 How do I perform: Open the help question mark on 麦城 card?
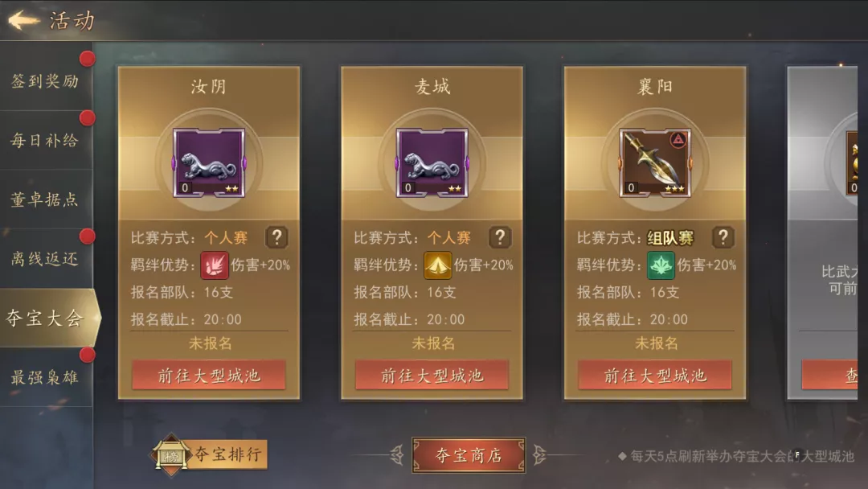500,237
